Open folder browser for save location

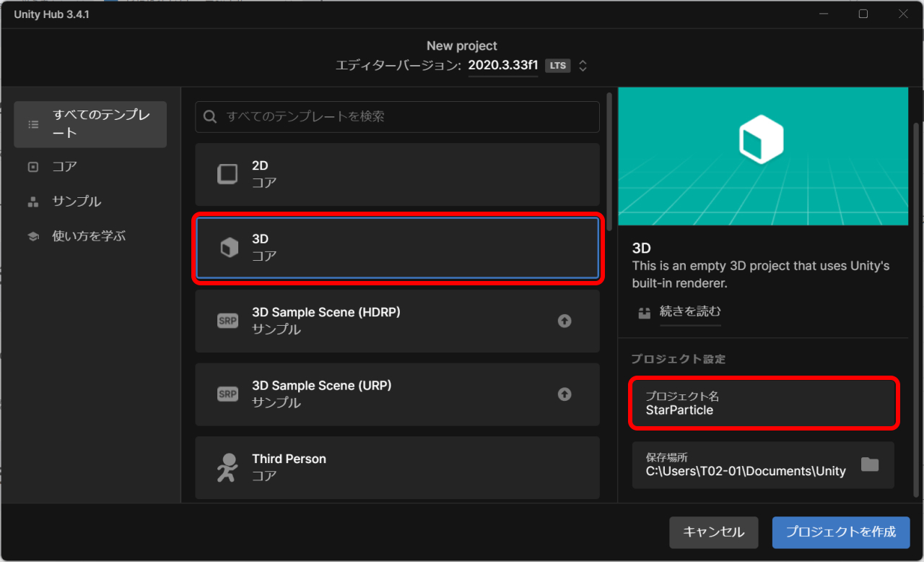(x=870, y=464)
